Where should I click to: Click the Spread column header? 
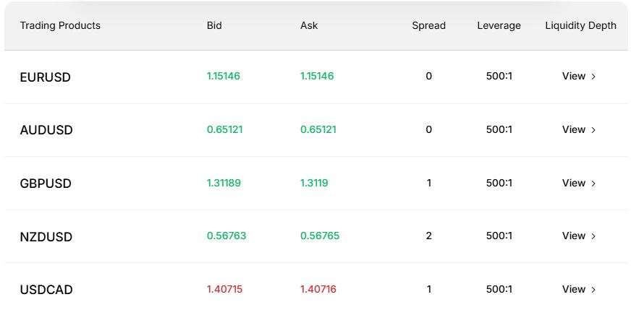(429, 25)
